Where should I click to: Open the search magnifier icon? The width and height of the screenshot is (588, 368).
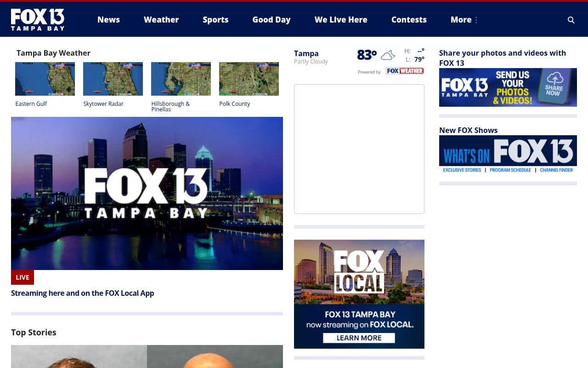coord(571,20)
